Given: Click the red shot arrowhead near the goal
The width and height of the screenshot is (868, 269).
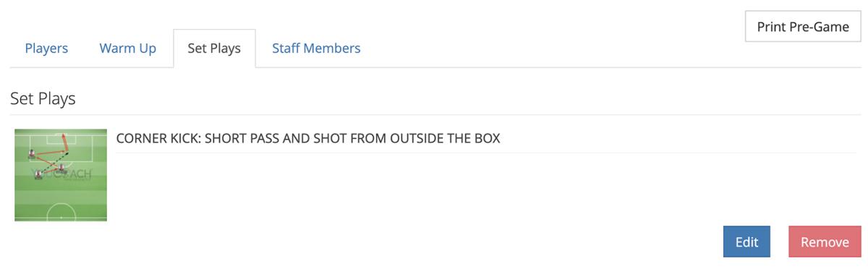Looking at the screenshot, I should pyautogui.click(x=64, y=135).
